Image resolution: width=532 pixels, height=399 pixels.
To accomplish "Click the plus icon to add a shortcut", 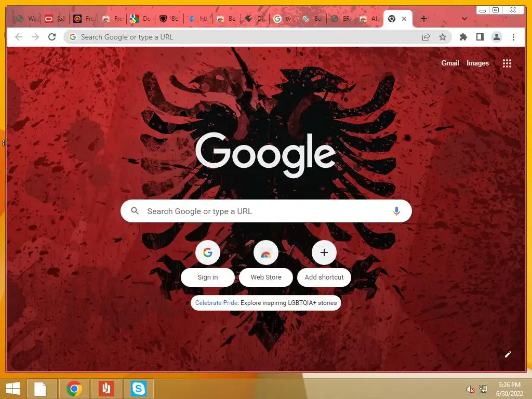I will (x=324, y=252).
